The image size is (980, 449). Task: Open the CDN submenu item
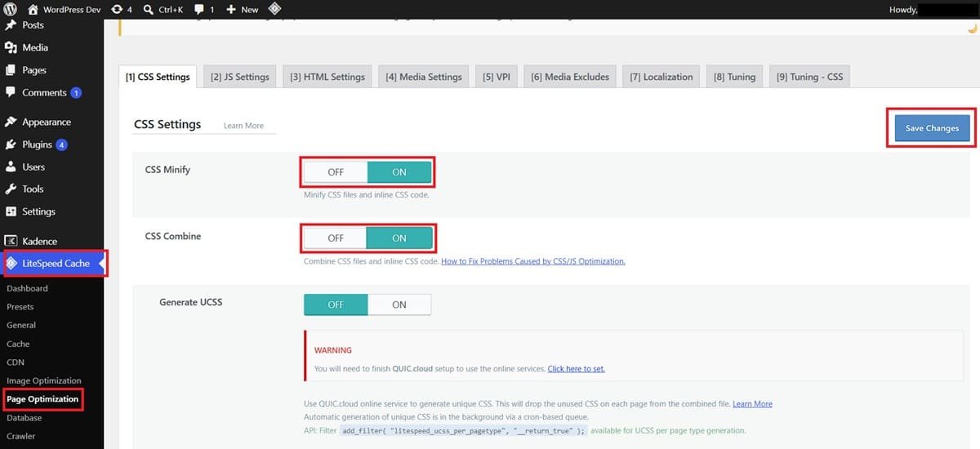(16, 362)
